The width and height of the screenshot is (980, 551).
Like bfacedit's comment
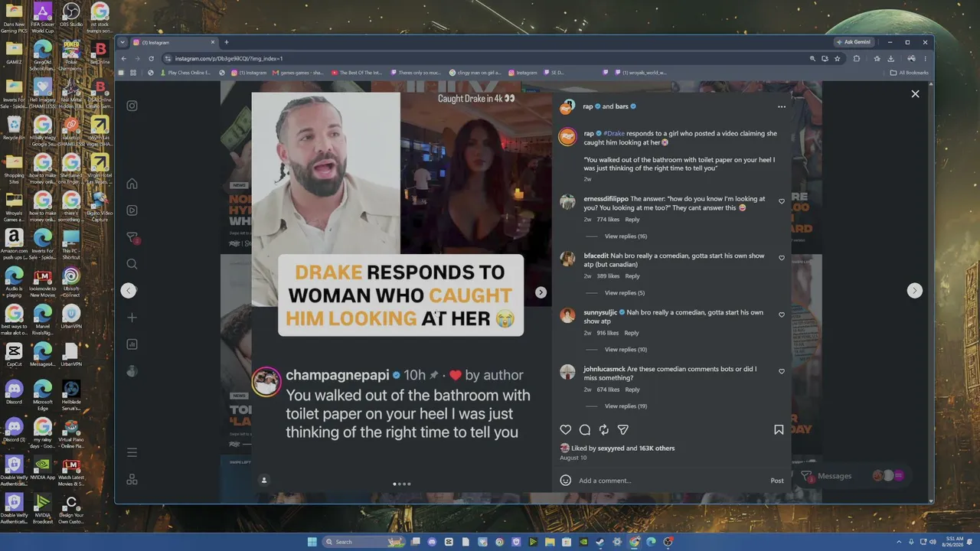click(x=782, y=258)
